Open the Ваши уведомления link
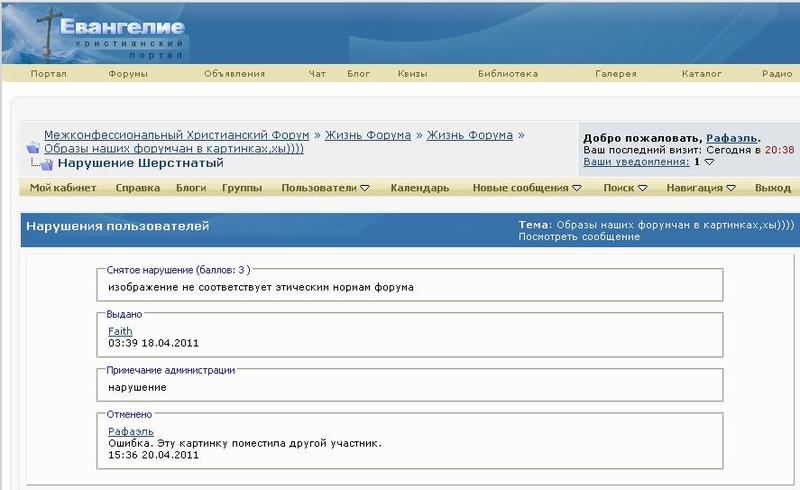 [x=634, y=161]
